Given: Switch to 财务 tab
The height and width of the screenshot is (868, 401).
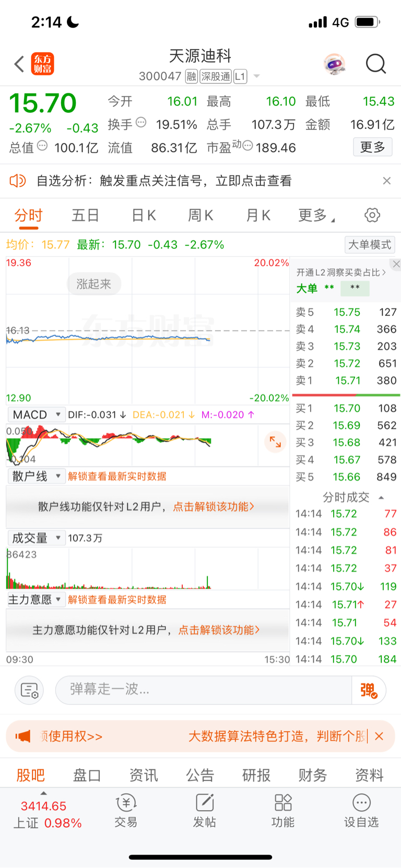Looking at the screenshot, I should (x=313, y=775).
